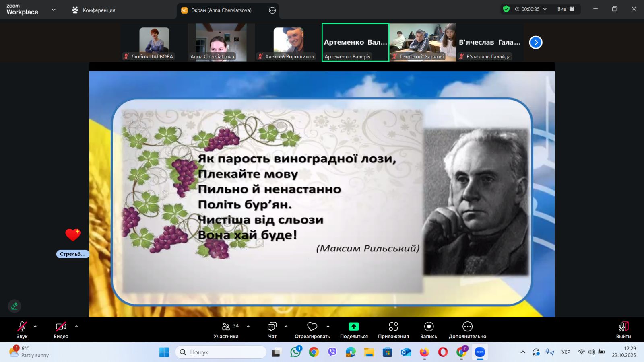Switch to the Конференция tab
Viewport: 644px width, 362px height.
click(94, 10)
